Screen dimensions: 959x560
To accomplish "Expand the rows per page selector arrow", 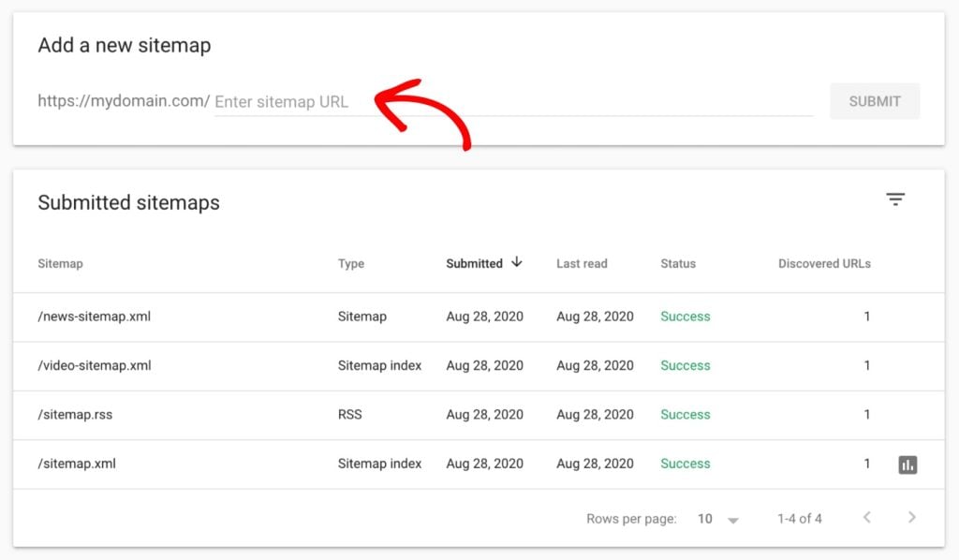I will point(734,518).
